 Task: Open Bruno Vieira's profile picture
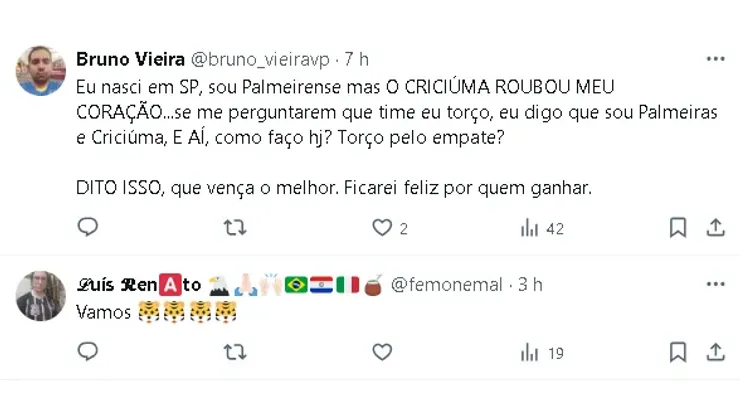41,71
